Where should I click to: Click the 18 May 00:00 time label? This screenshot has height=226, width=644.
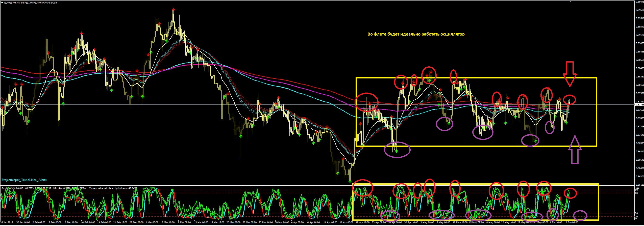492,222
